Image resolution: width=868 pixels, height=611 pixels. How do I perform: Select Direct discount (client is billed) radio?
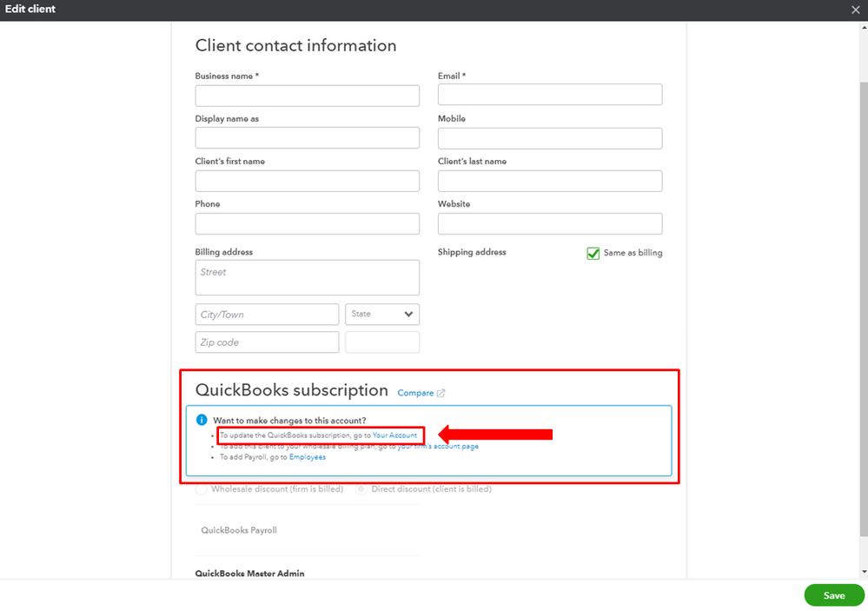361,489
